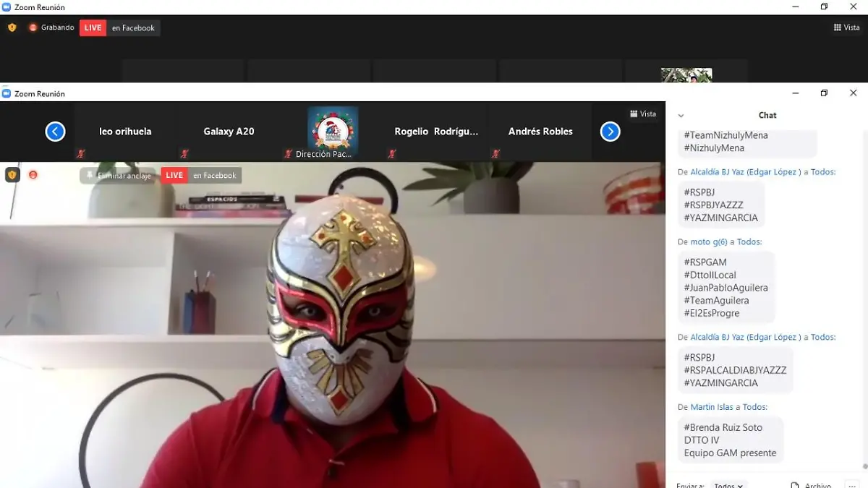Expand the Todos recipient dropdown in chat
Screen dimensions: 868x488
click(x=728, y=485)
